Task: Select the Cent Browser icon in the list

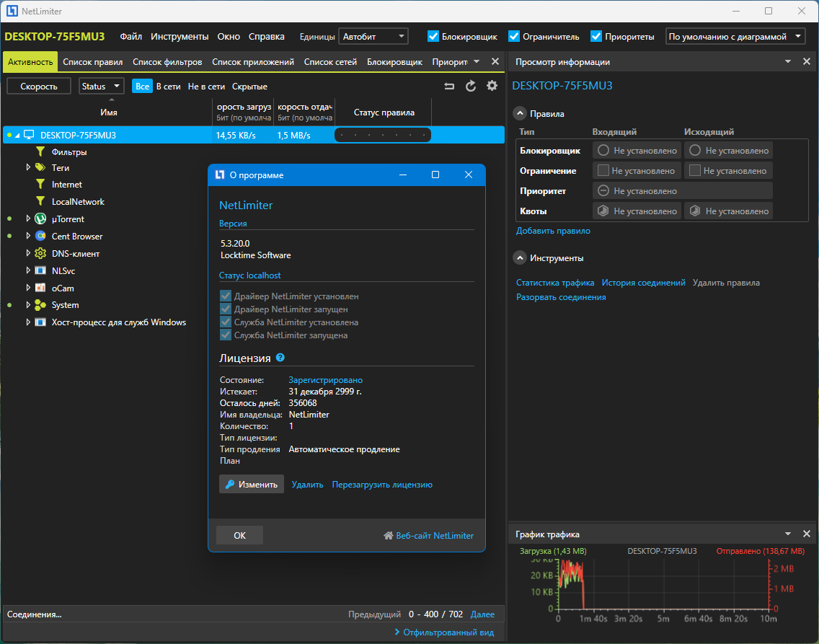Action: click(40, 236)
